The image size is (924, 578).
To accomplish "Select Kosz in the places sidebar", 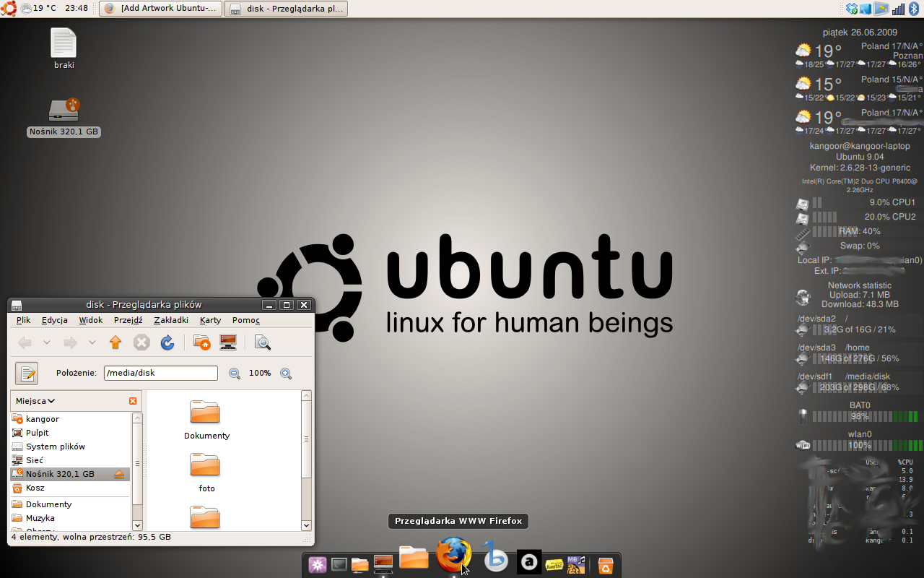I will pos(71,488).
